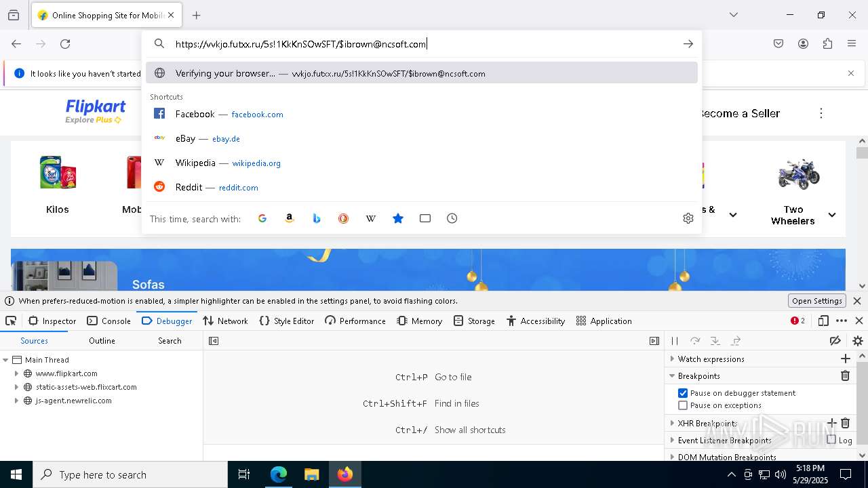Open debugger settings gear icon

coord(858,341)
